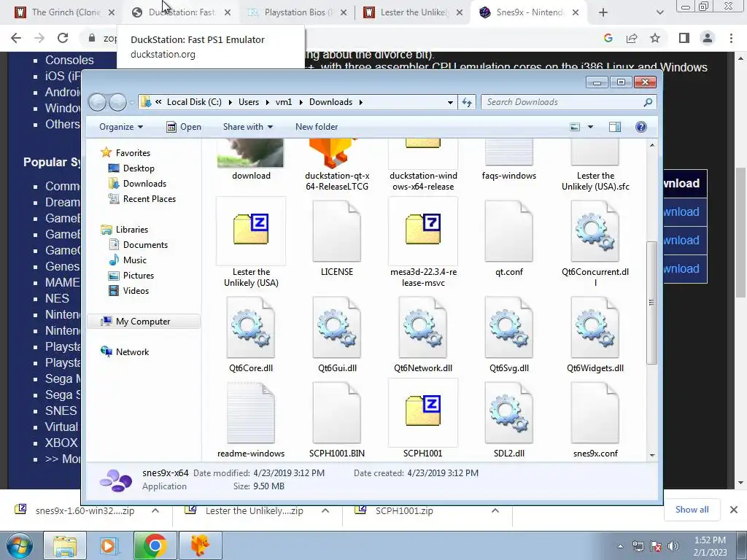Image resolution: width=747 pixels, height=560 pixels.
Task: Switch to Snes9x - Nintendo Chrome tab
Action: pos(530,12)
